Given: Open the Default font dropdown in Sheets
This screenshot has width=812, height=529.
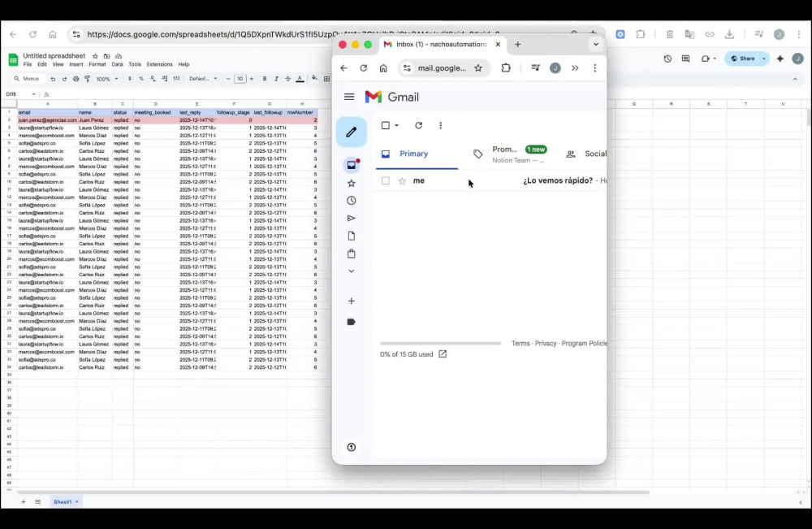Looking at the screenshot, I should point(203,79).
